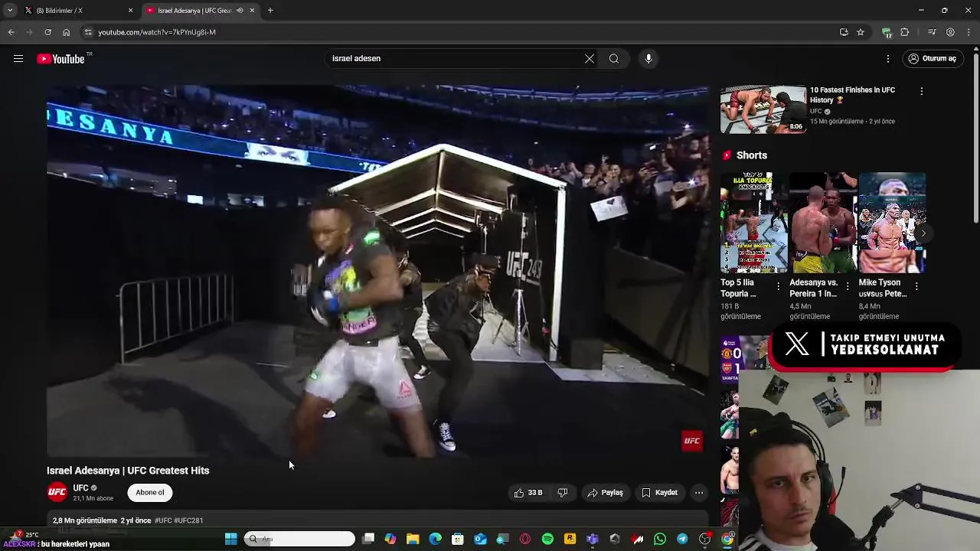This screenshot has height=551, width=980.
Task: Open 10 Fastest Finishes in UFC History title
Action: click(x=852, y=95)
